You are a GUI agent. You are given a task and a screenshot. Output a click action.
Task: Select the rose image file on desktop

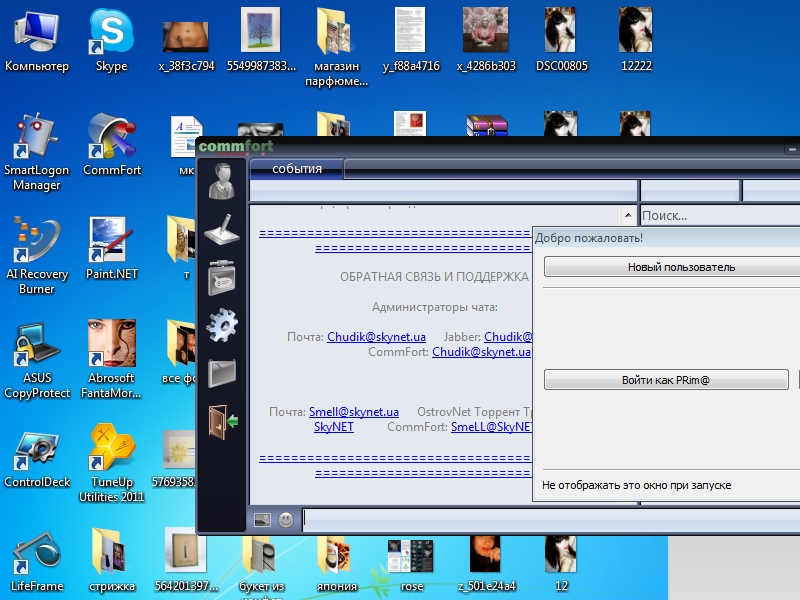click(x=411, y=565)
